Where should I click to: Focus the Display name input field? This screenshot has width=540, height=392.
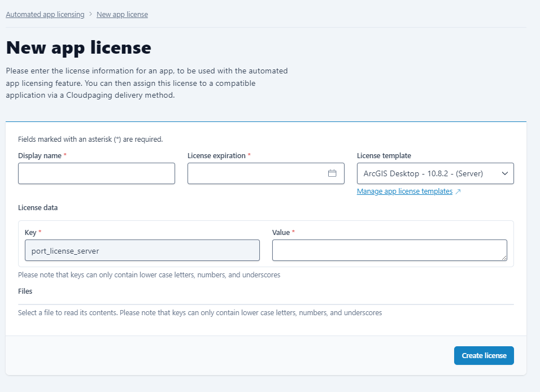click(97, 173)
